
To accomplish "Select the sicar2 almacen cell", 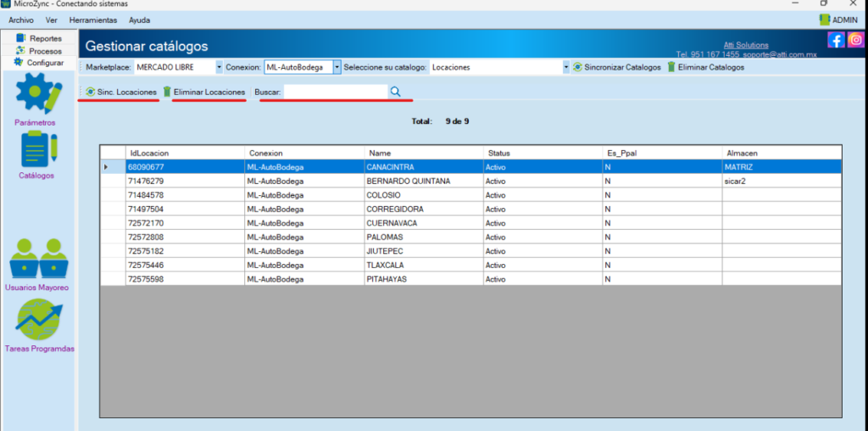I will coord(782,181).
